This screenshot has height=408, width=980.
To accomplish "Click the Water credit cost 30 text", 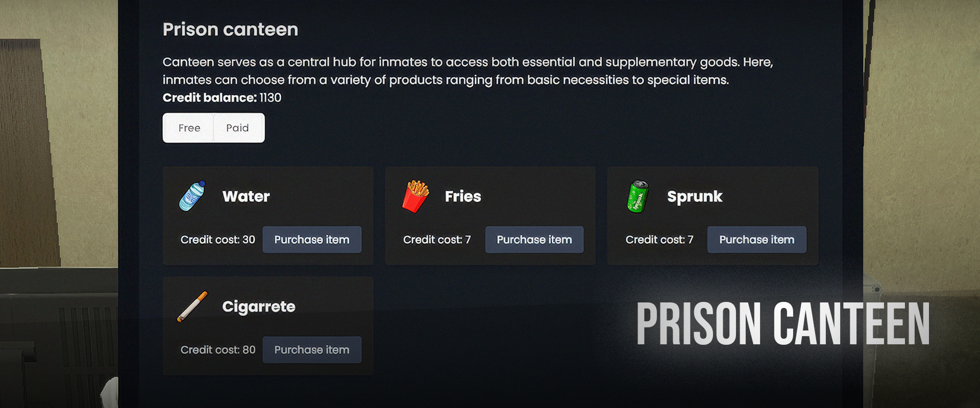I will (218, 240).
